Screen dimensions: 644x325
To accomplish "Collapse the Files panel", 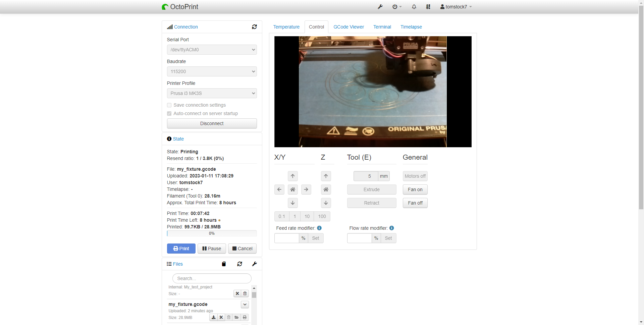I will (x=178, y=264).
